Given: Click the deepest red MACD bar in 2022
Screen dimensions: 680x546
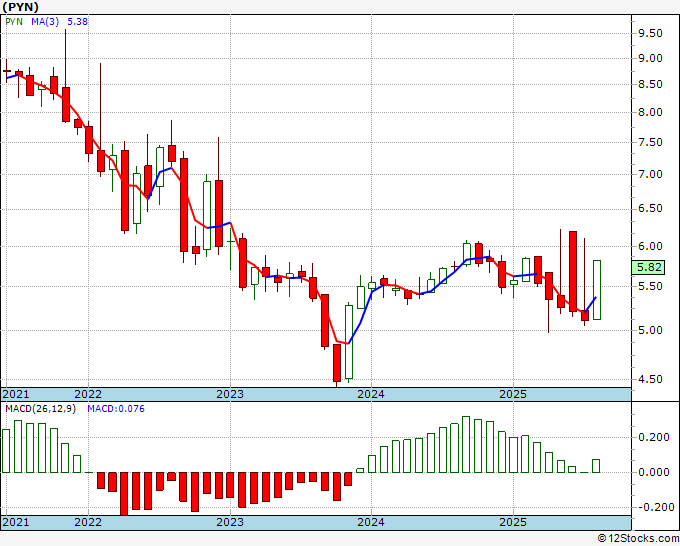Looking at the screenshot, I should tap(124, 494).
